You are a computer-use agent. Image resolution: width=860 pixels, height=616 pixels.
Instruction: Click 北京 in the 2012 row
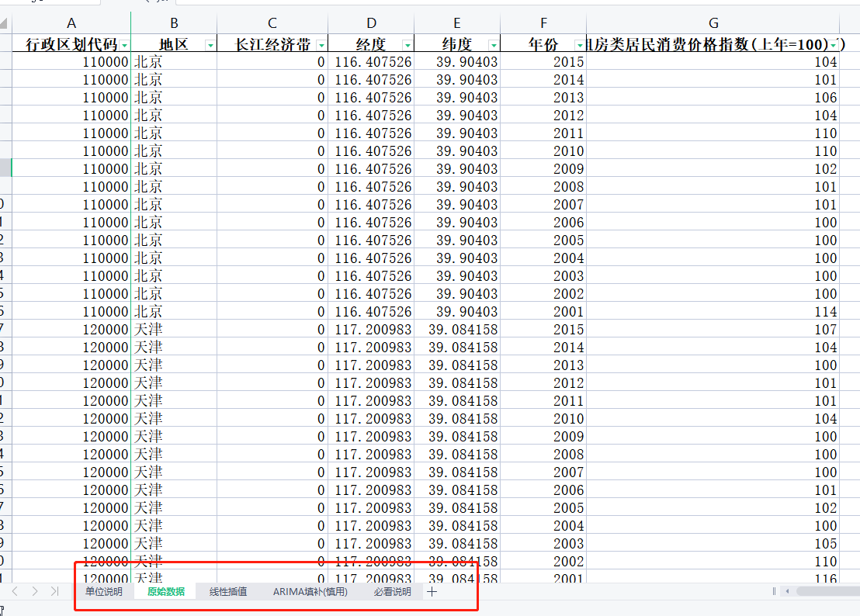pos(174,115)
